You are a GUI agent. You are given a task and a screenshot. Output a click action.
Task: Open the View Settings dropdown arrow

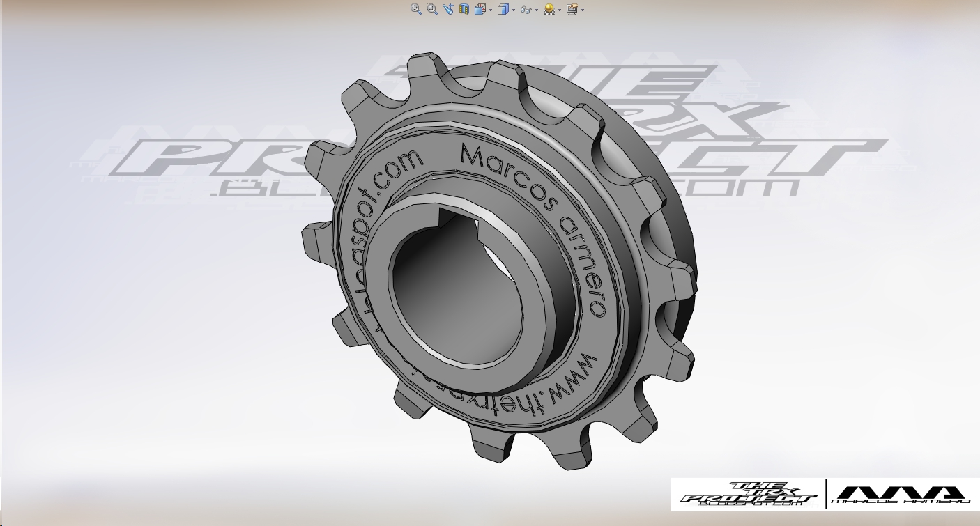(582, 10)
